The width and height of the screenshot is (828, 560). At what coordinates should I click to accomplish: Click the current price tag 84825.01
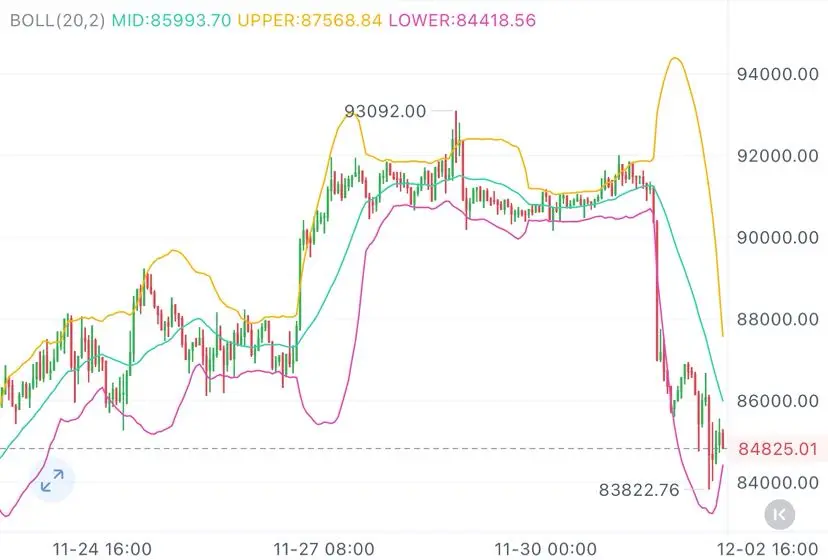[x=777, y=449]
